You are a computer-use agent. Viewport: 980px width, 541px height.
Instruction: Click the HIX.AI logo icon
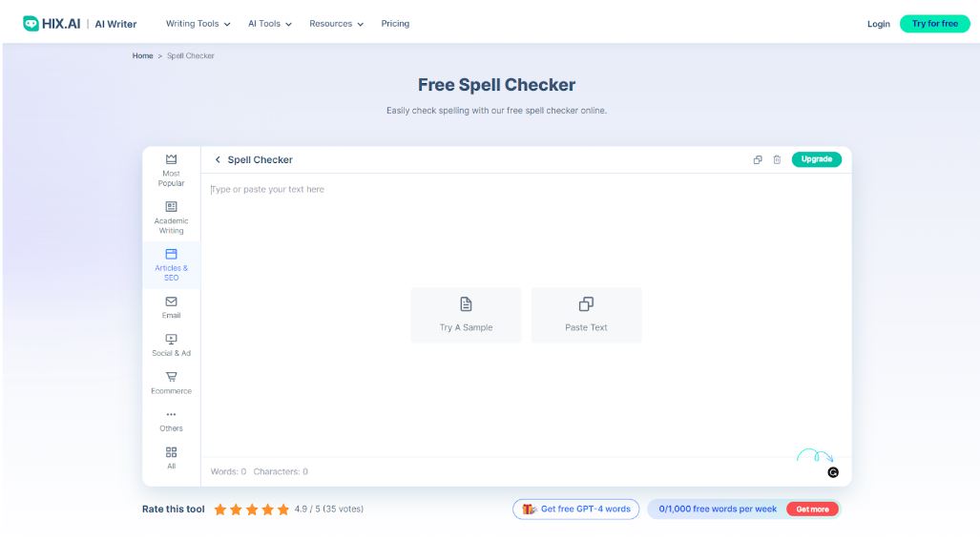(31, 24)
